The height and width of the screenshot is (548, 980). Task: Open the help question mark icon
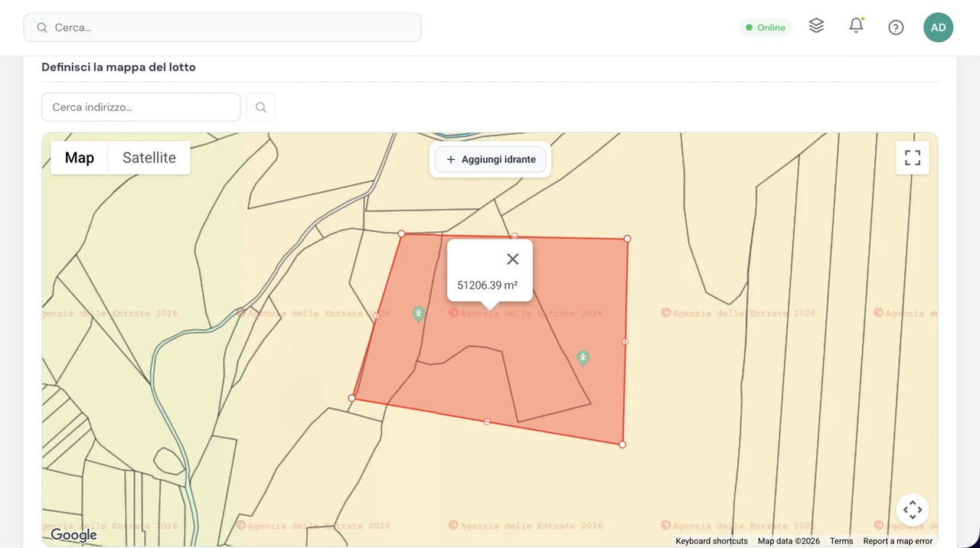coord(896,28)
